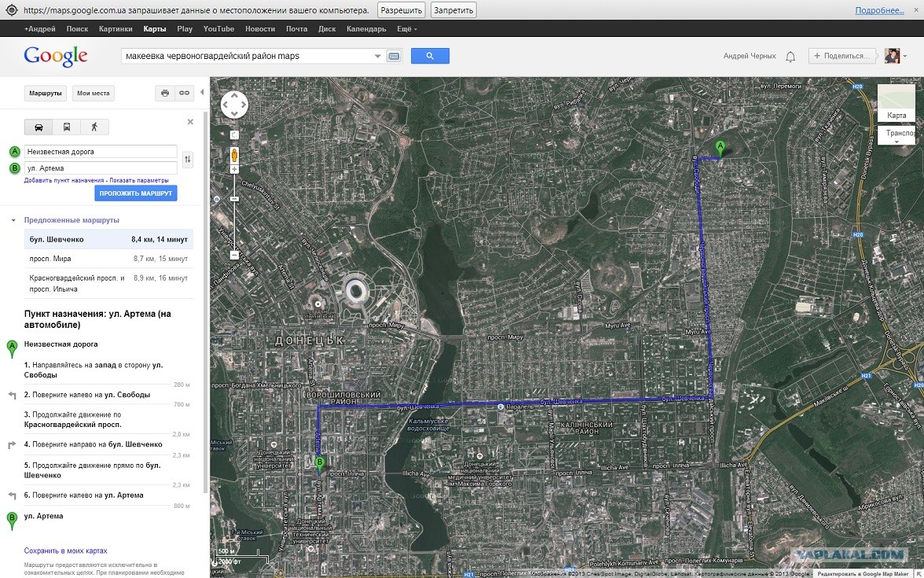The height and width of the screenshot is (578, 924).
Task: Click ПРОЛОЖИТЬ МАРШРУТ button
Action: point(135,193)
